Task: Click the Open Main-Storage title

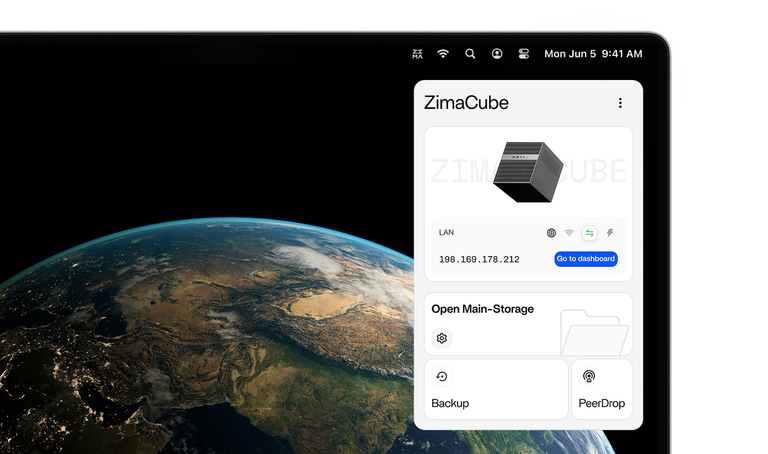Action: (x=482, y=309)
